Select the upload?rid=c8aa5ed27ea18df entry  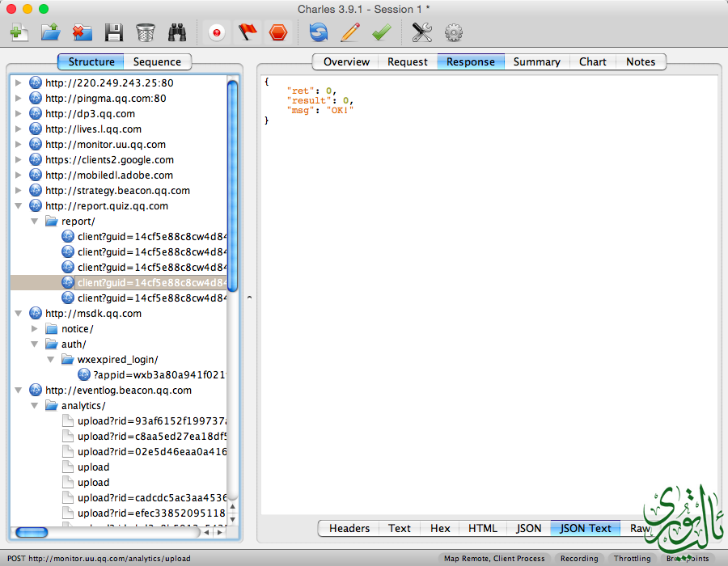(x=152, y=437)
